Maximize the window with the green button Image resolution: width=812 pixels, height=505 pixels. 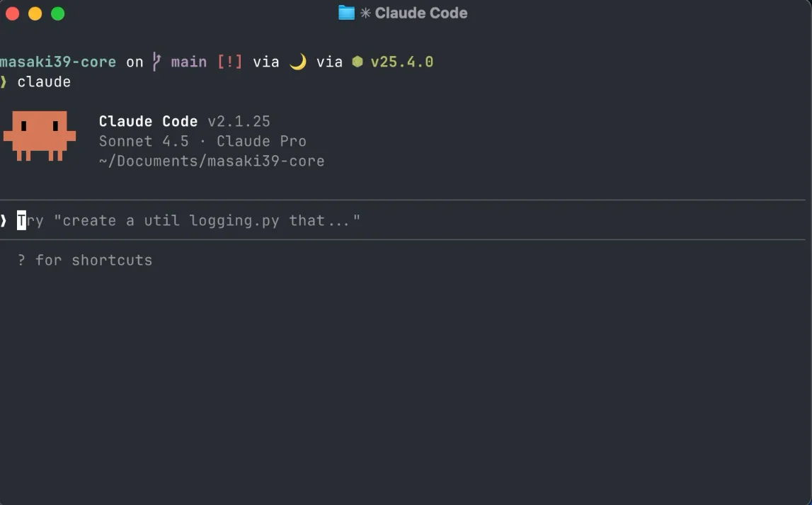tap(58, 13)
